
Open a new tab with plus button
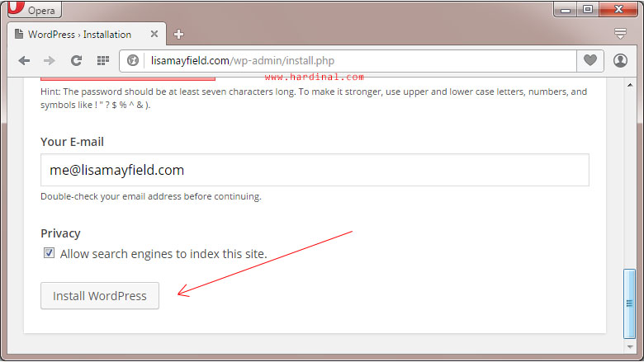(x=178, y=35)
